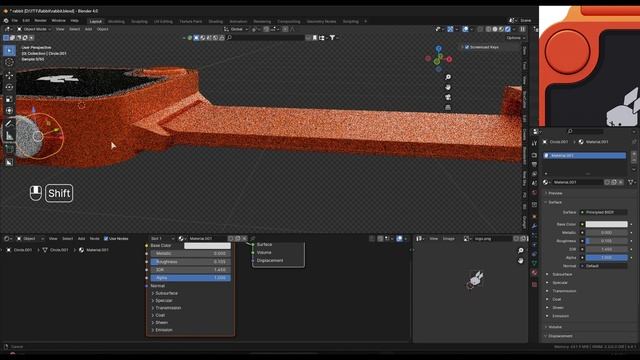Image resolution: width=640 pixels, height=360 pixels.
Task: Select the Cursor tool in viewport toolbar
Action: point(9,62)
